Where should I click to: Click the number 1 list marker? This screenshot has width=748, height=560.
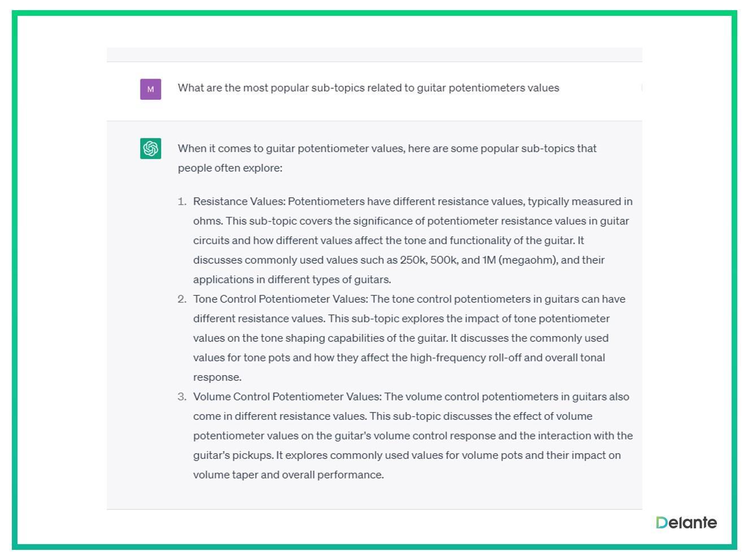tap(182, 202)
